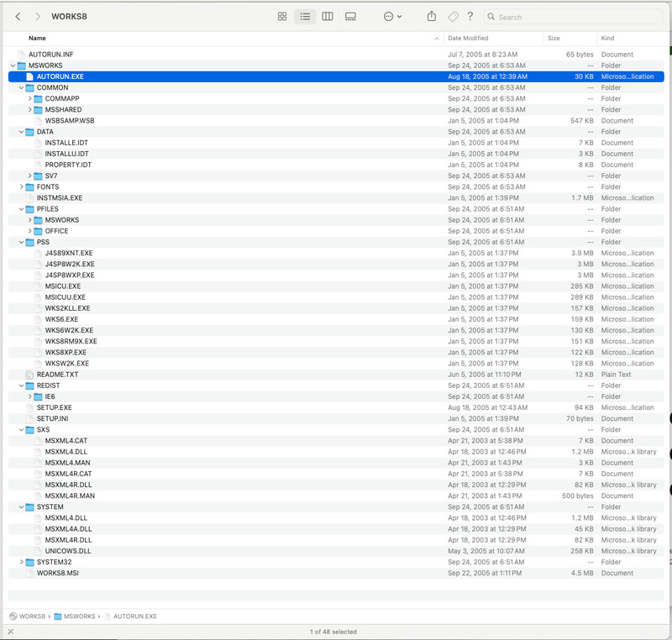672x640 pixels.
Task: Select the WSBSAMP.WSB file
Action: (336, 121)
